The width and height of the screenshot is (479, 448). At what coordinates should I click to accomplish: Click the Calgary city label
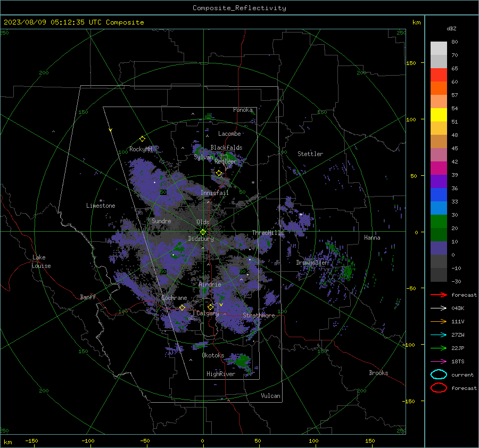[208, 313]
